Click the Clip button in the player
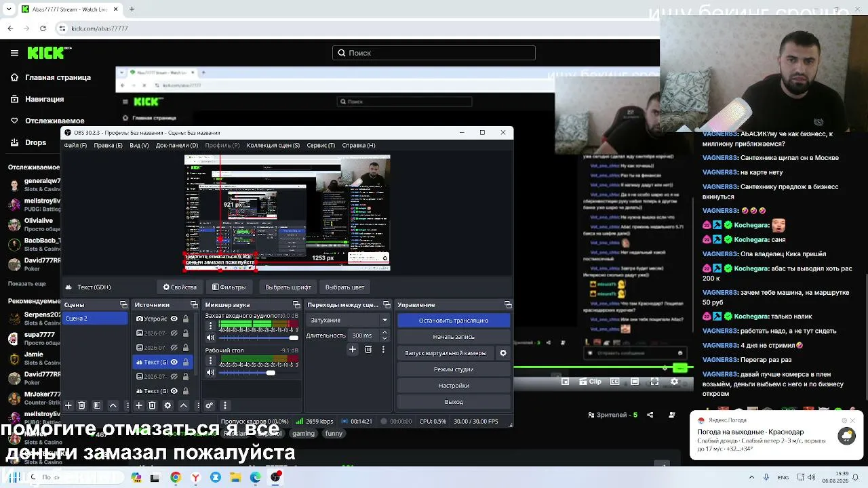 (x=591, y=382)
